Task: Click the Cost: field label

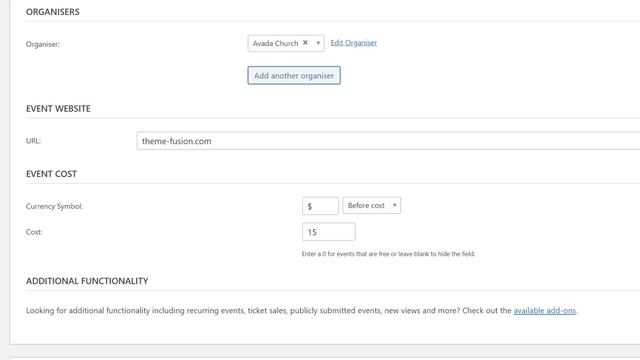Action: point(34,232)
